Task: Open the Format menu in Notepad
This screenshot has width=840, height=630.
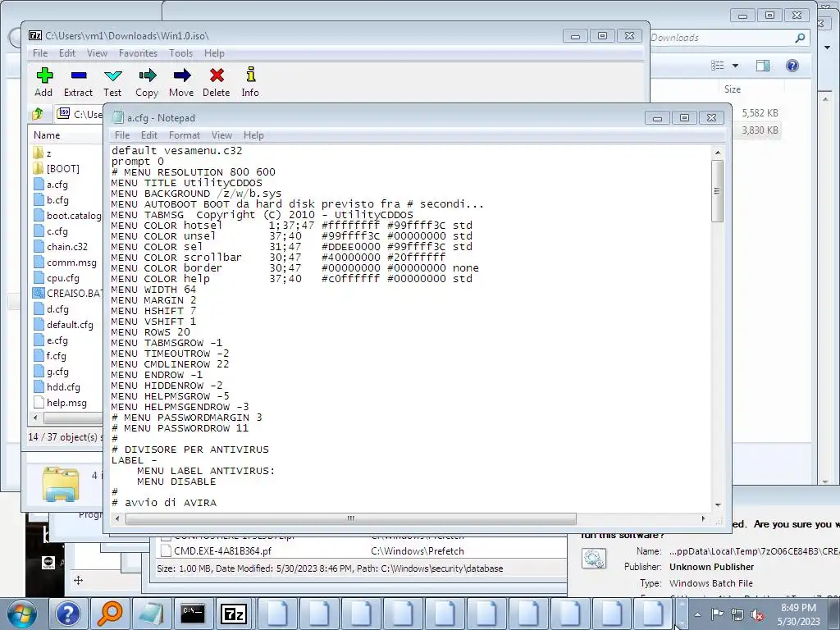Action: 185,135
